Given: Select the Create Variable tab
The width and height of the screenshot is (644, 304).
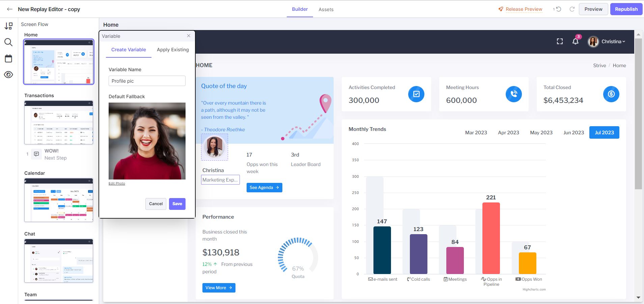Looking at the screenshot, I should pos(129,50).
